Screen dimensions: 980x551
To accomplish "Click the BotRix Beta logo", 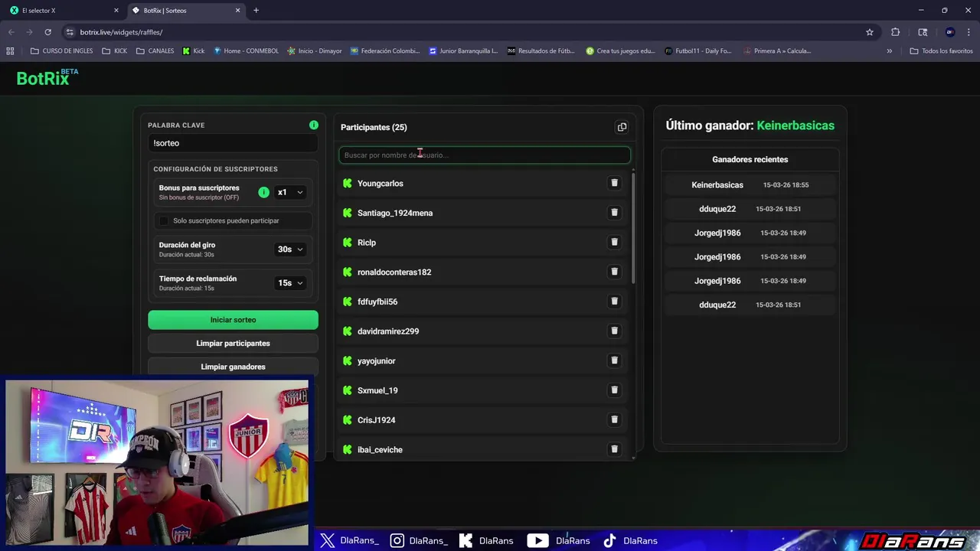I will (47, 77).
